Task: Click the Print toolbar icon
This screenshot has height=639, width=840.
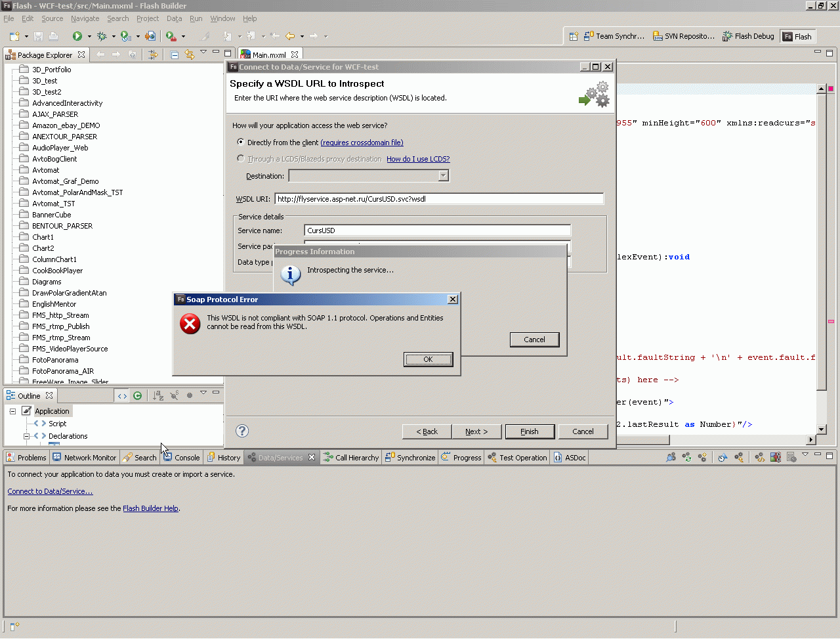Action: point(53,36)
